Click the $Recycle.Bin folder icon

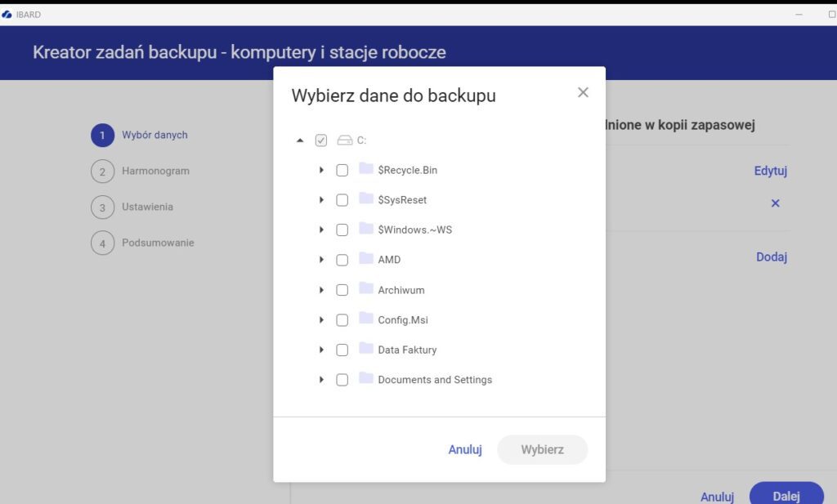pyautogui.click(x=365, y=169)
